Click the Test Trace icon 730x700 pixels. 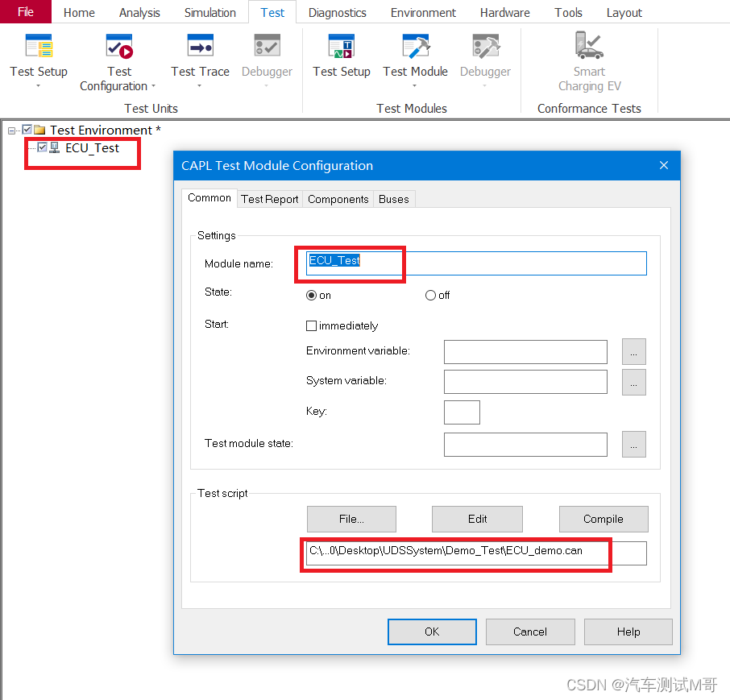(199, 46)
